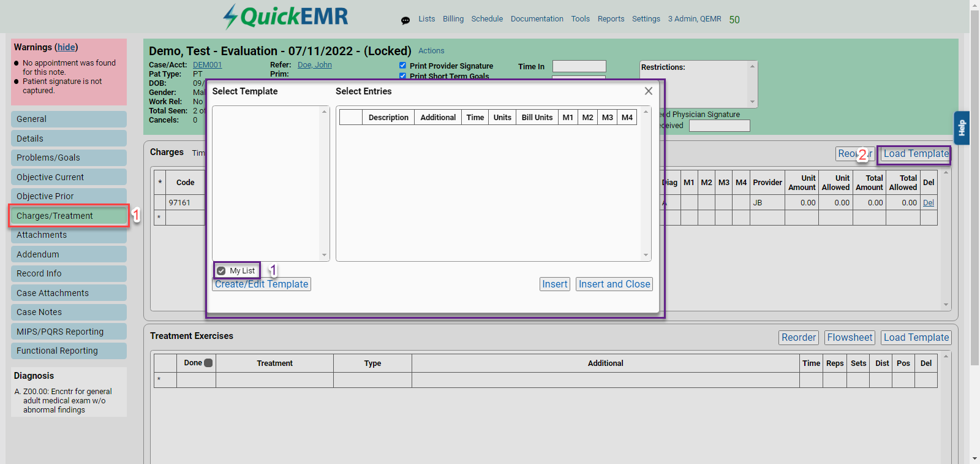Open the Objective Prior section
This screenshot has height=464, width=980.
[69, 196]
